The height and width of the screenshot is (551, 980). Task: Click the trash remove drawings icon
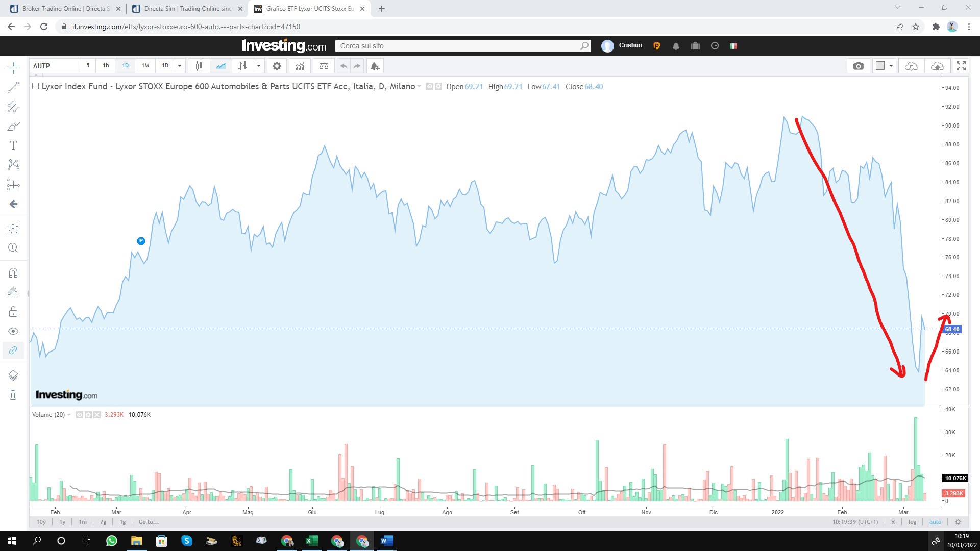point(13,395)
